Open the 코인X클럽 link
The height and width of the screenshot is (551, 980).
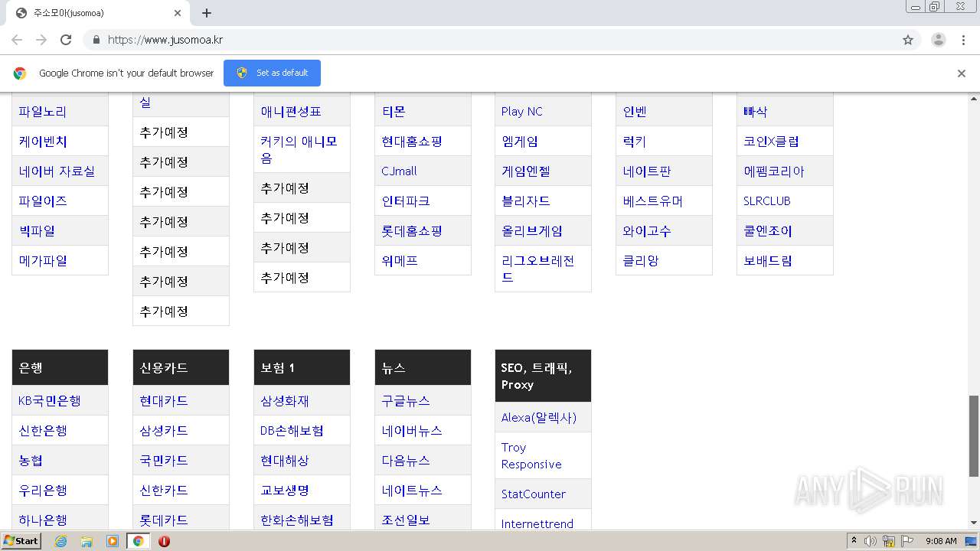[771, 142]
